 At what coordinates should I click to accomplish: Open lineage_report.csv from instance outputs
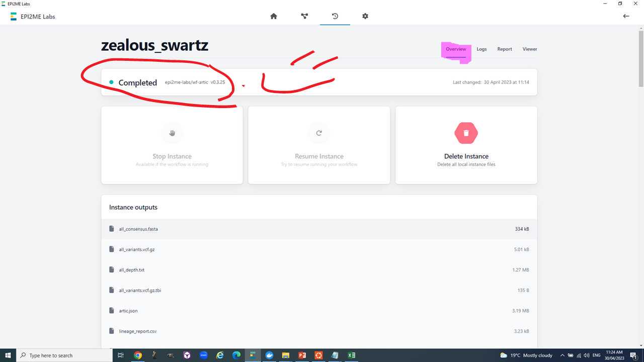pyautogui.click(x=138, y=331)
